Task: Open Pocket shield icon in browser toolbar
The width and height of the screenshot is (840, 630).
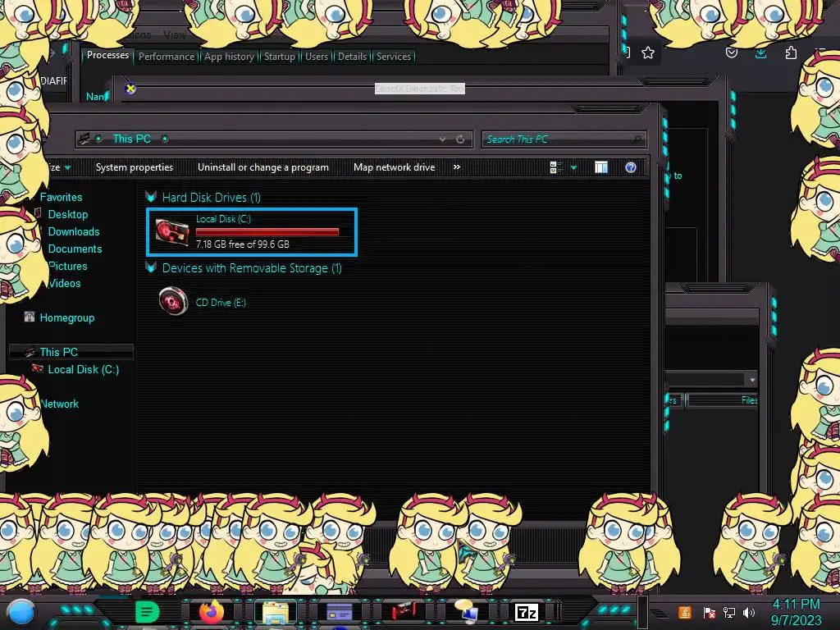Action: pyautogui.click(x=731, y=52)
